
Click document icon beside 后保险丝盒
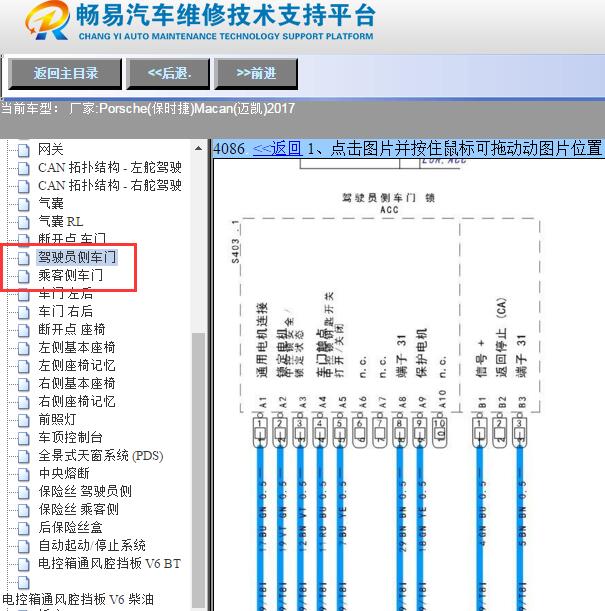click(x=24, y=528)
